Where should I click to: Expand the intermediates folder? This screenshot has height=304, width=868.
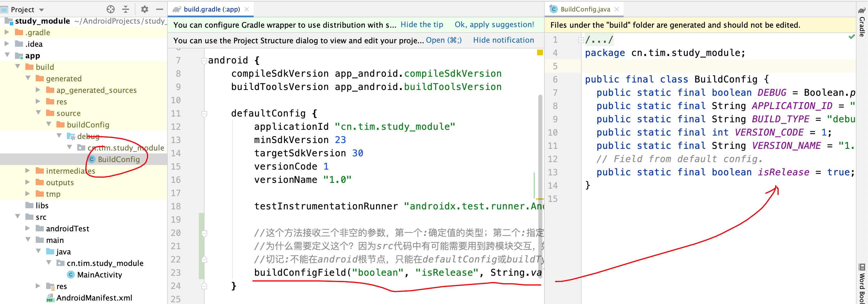28,171
